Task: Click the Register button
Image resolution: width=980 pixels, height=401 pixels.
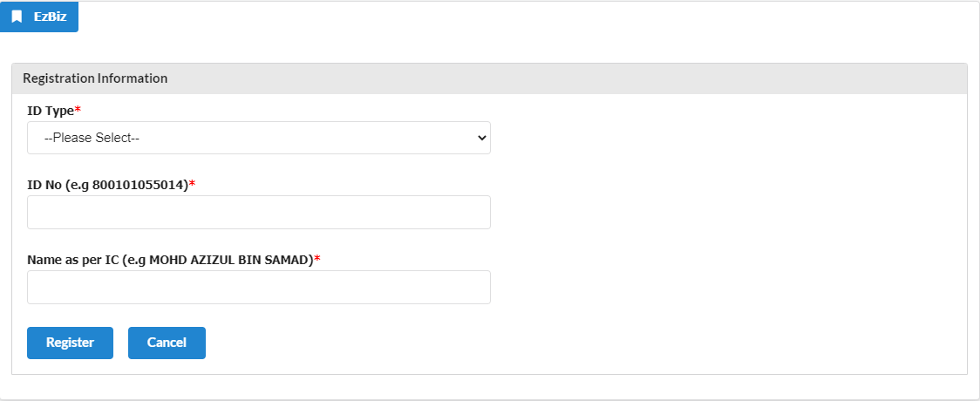Action: point(70,343)
